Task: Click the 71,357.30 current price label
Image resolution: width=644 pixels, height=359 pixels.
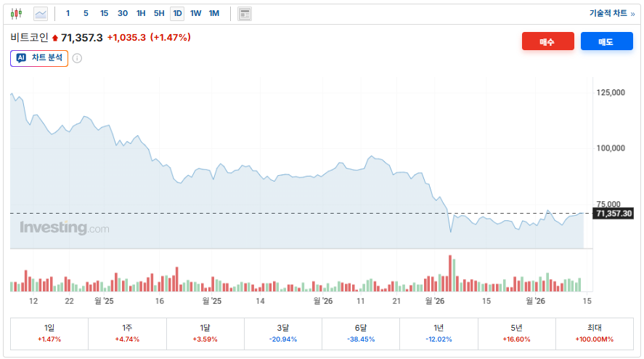Action: 614,214
